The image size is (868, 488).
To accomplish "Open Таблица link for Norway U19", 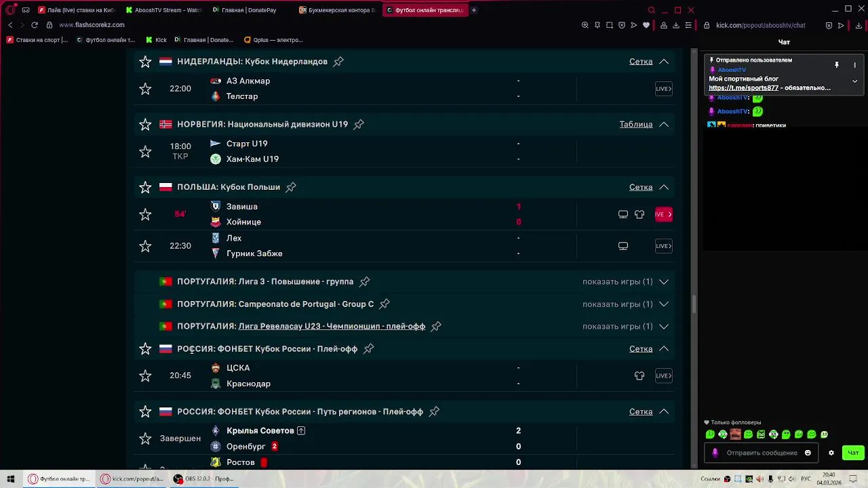I will (x=636, y=125).
